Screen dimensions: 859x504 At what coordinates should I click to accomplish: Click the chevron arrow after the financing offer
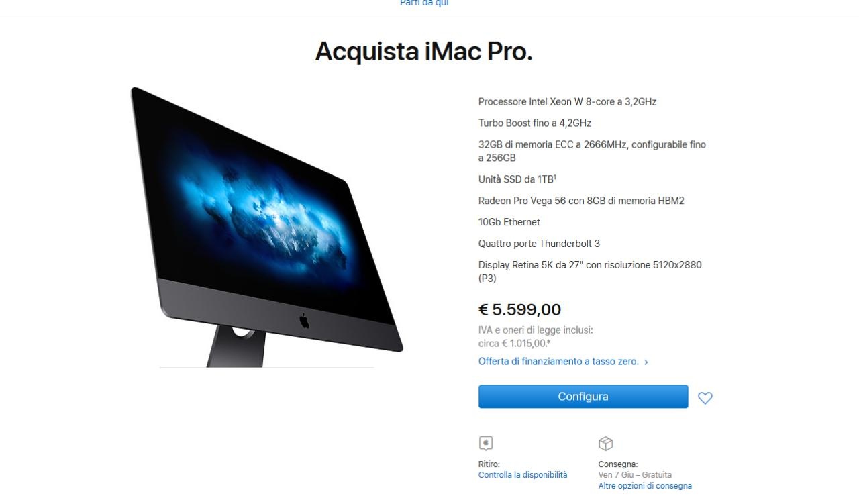[x=646, y=362]
